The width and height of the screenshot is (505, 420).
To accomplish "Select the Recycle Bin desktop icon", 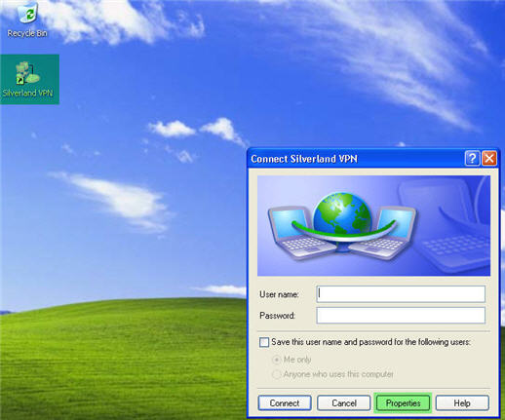I will click(x=27, y=19).
